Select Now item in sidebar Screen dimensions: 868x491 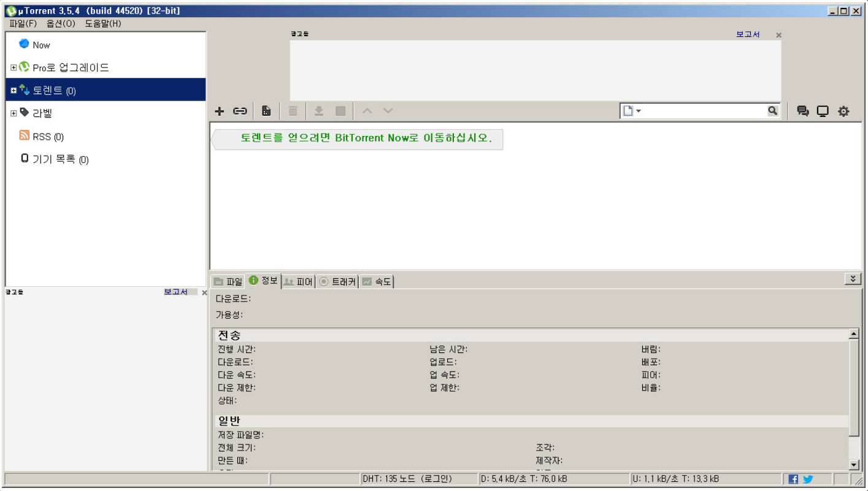click(106, 45)
